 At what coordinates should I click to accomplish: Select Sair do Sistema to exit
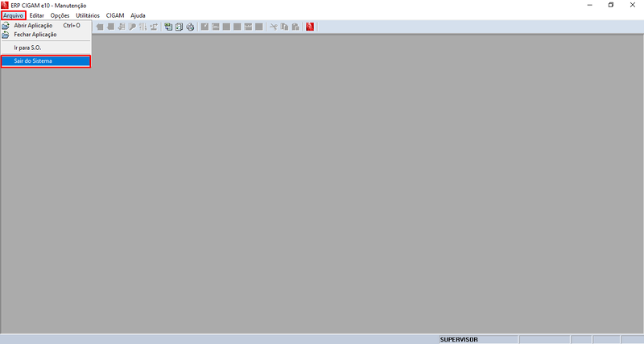tap(46, 61)
